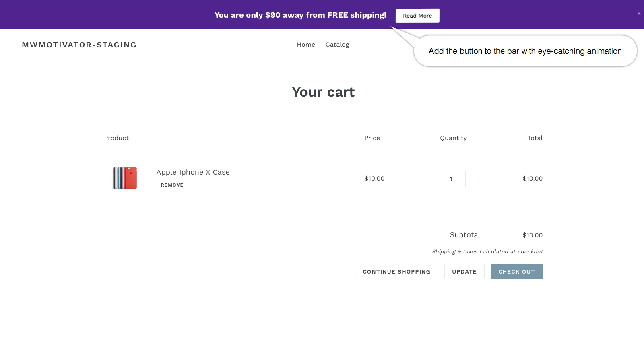
Task: Click Read More on the shipping banner
Action: click(417, 16)
